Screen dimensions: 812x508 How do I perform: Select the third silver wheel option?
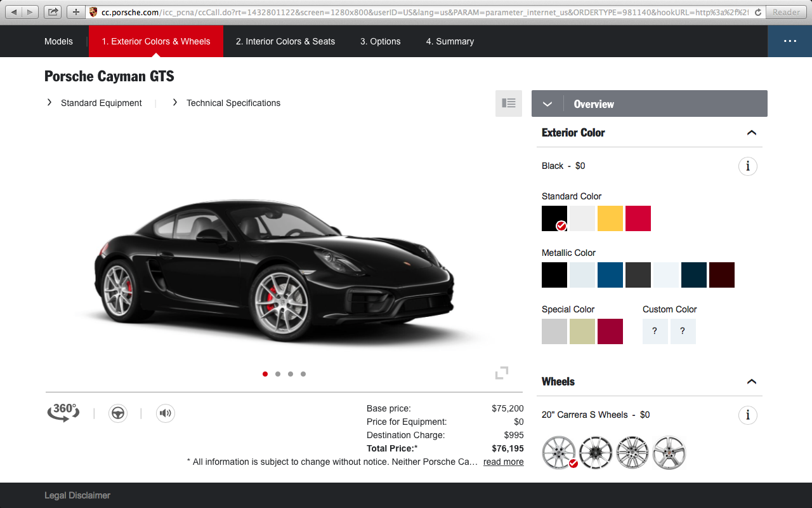click(632, 452)
